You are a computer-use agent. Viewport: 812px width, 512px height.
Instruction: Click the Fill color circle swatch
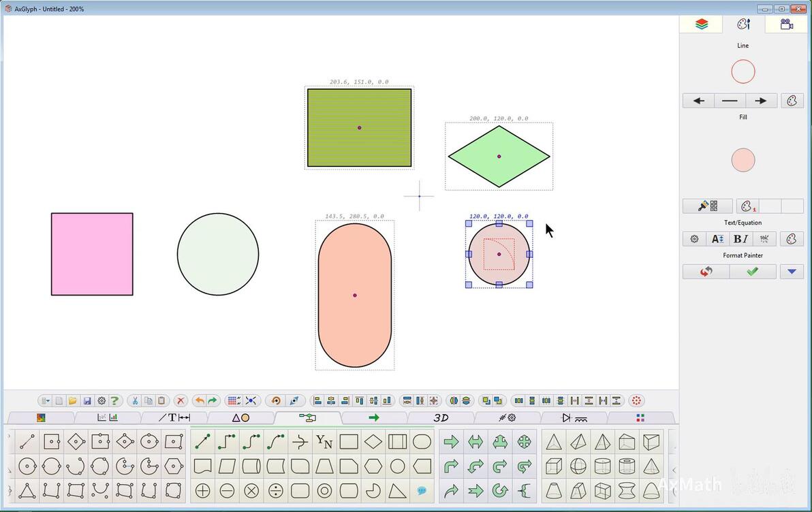point(743,160)
